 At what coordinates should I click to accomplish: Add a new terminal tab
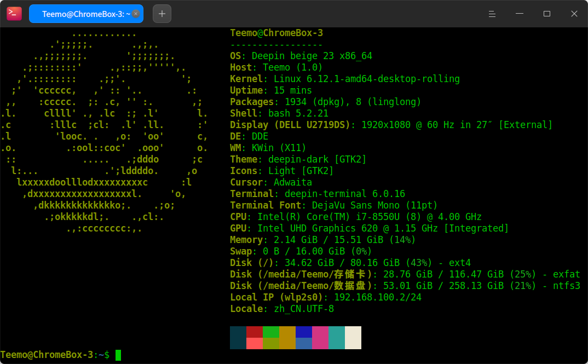[x=162, y=14]
